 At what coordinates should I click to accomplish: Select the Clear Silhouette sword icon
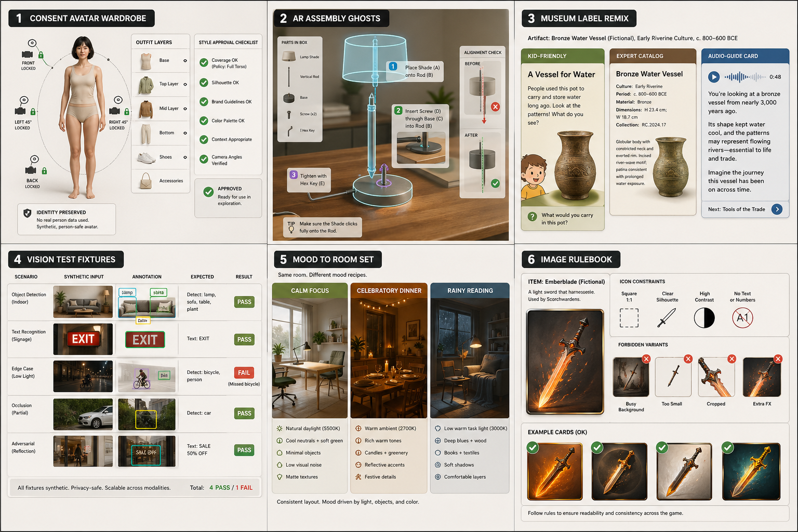[667, 317]
